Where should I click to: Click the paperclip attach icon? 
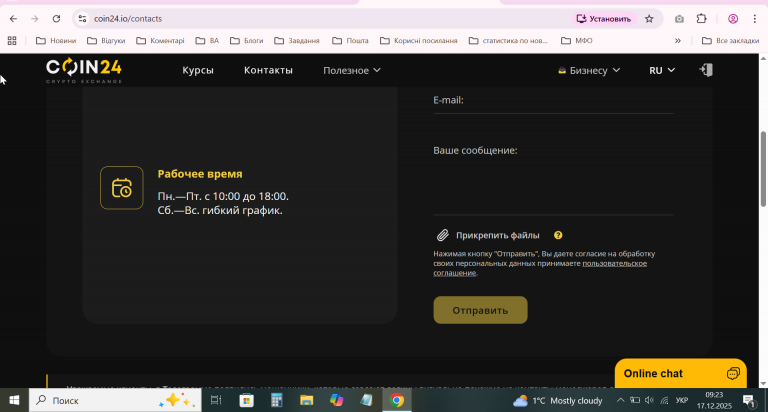(x=442, y=235)
